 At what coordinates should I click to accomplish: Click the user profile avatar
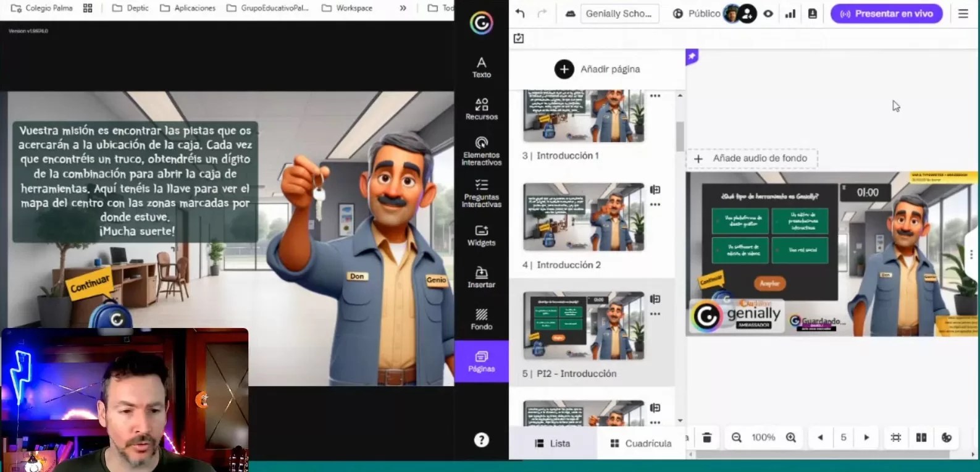click(732, 14)
